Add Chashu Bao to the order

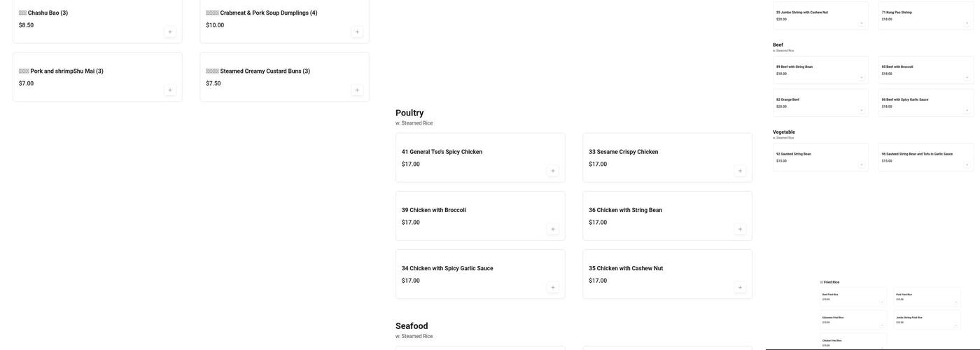click(x=170, y=31)
